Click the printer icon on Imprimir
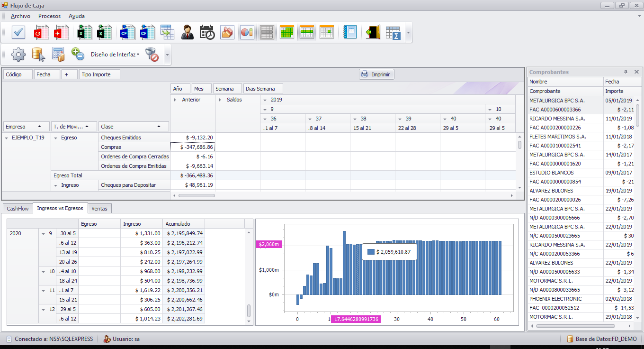Viewport: 644px width, 349px height. tap(365, 74)
